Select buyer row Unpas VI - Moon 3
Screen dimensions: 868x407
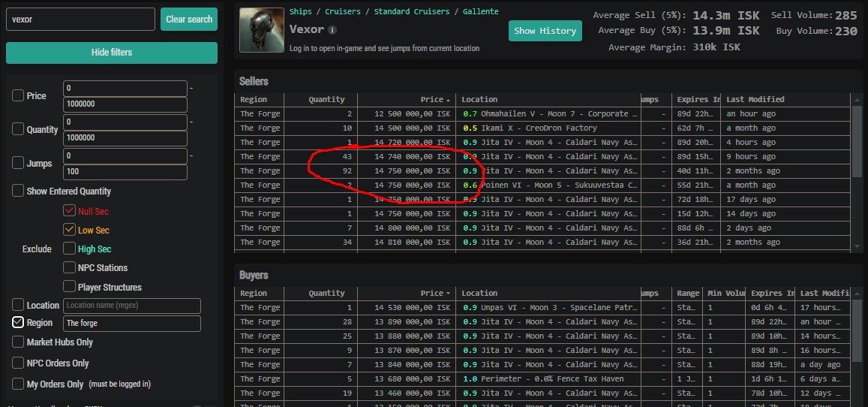pos(542,308)
